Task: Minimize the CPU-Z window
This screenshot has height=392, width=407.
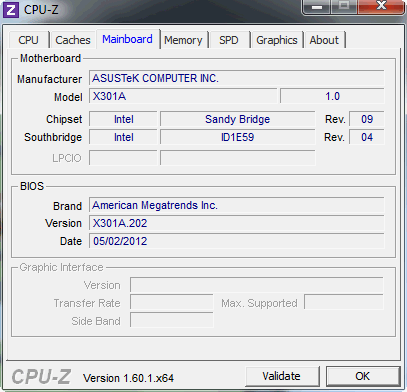Action: pyautogui.click(x=316, y=7)
